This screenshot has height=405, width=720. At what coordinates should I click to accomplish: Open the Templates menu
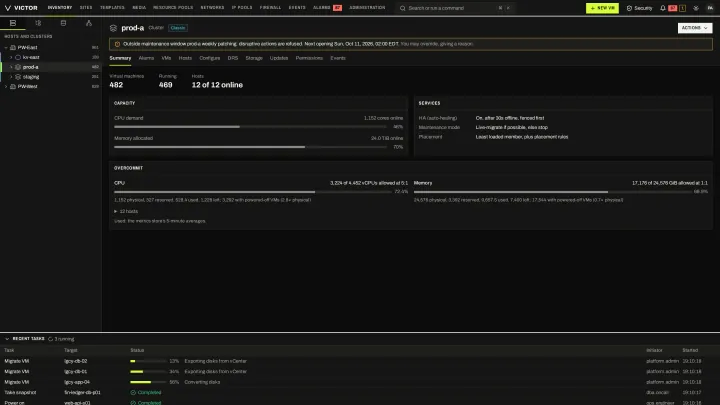pos(112,8)
